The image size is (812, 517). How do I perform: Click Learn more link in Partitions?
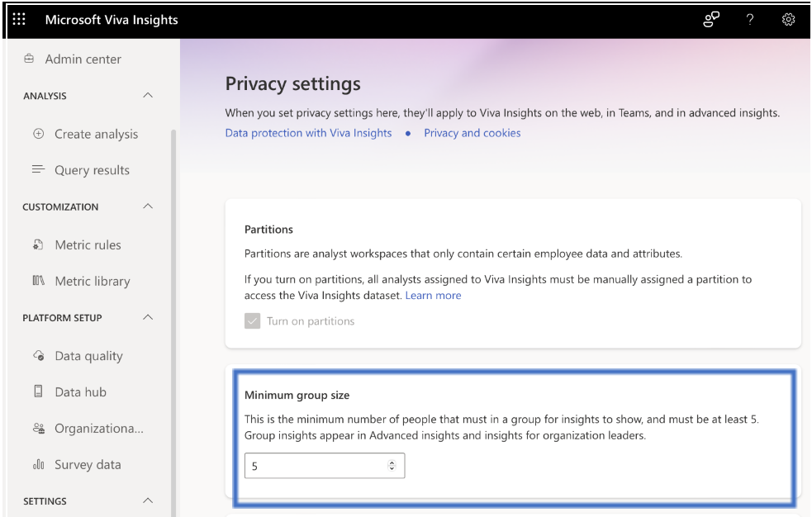[x=433, y=296]
